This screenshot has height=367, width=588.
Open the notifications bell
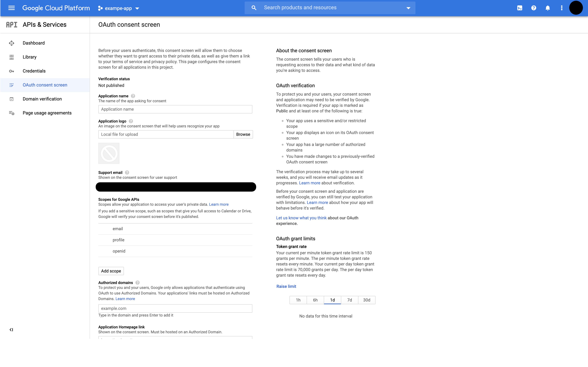548,8
